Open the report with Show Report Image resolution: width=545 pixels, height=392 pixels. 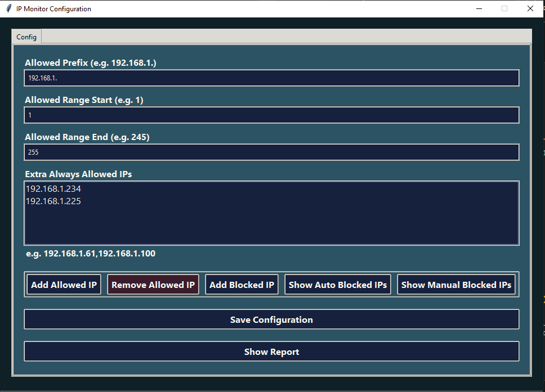pos(271,352)
